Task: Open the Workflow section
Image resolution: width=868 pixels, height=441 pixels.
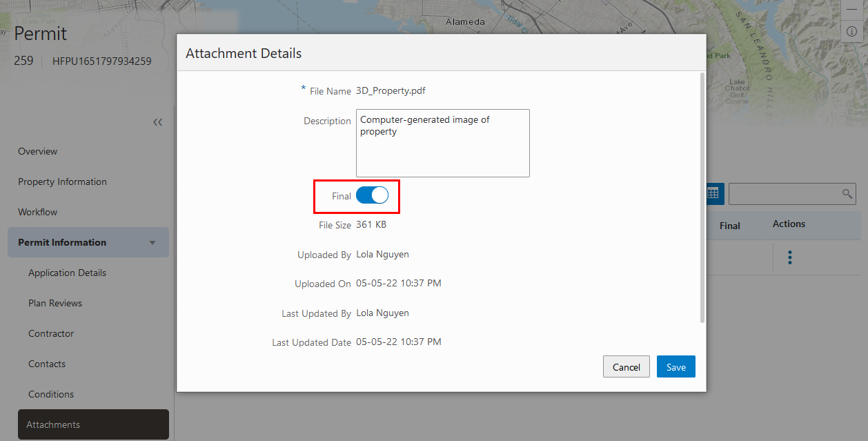Action: click(x=38, y=212)
